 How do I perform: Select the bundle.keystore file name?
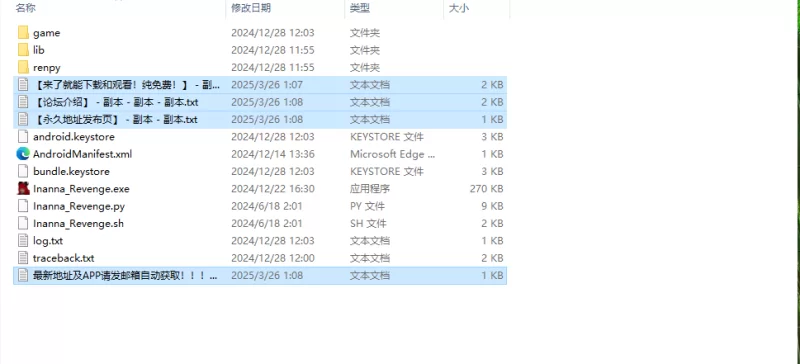(x=71, y=172)
